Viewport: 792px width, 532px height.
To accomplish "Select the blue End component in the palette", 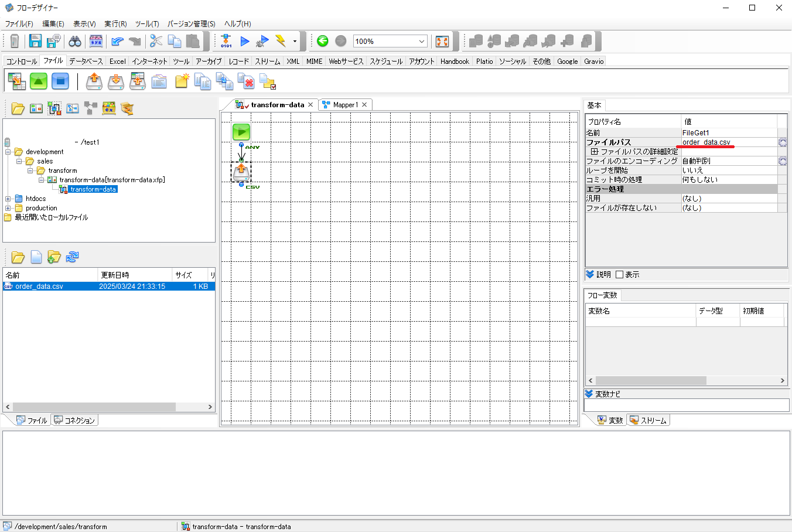I will (60, 81).
